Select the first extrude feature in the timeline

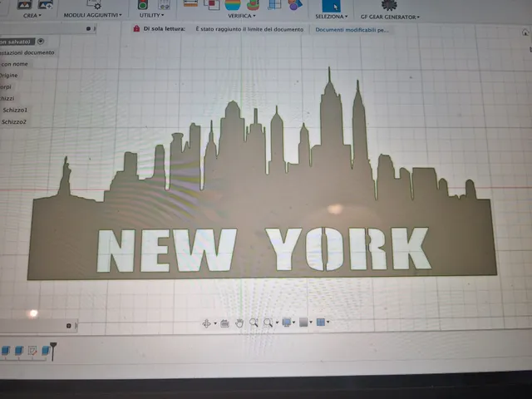point(6,351)
